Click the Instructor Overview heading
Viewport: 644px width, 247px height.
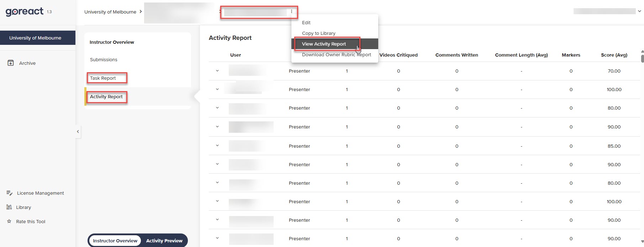click(x=112, y=42)
